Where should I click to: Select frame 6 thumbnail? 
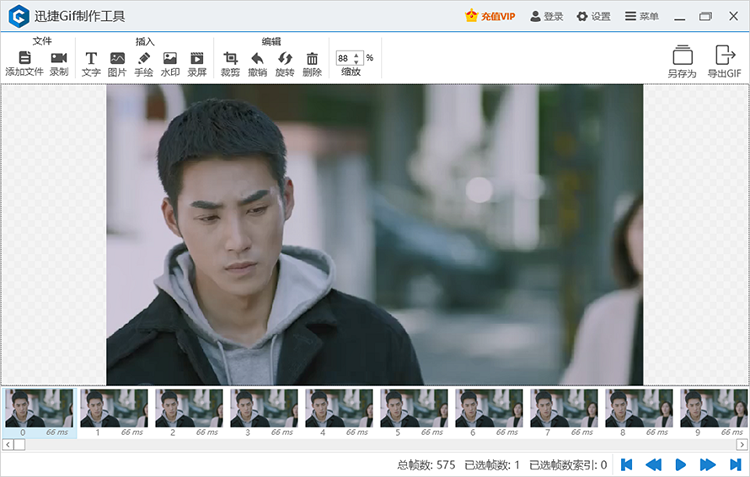coord(489,408)
